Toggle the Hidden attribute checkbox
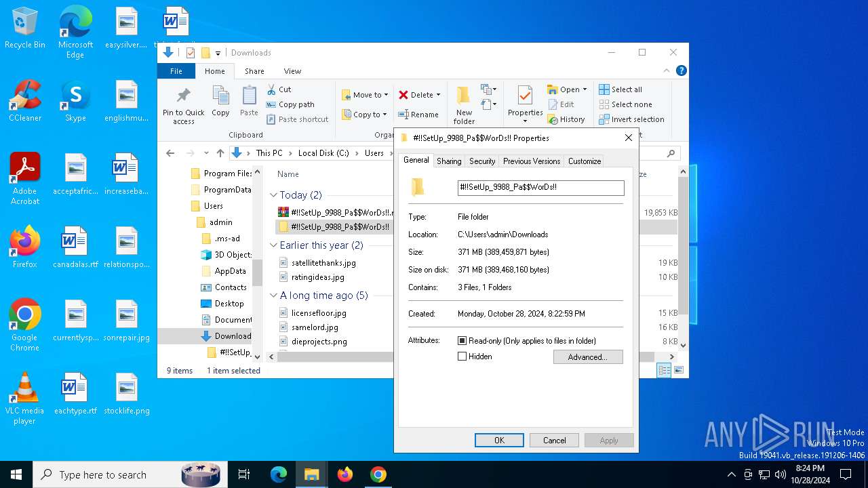868x488 pixels. click(x=462, y=357)
